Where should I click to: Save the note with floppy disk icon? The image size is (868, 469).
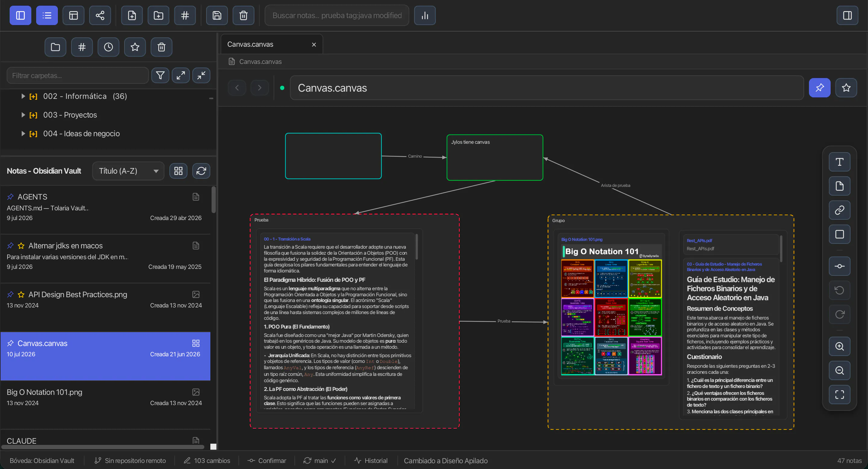(217, 15)
